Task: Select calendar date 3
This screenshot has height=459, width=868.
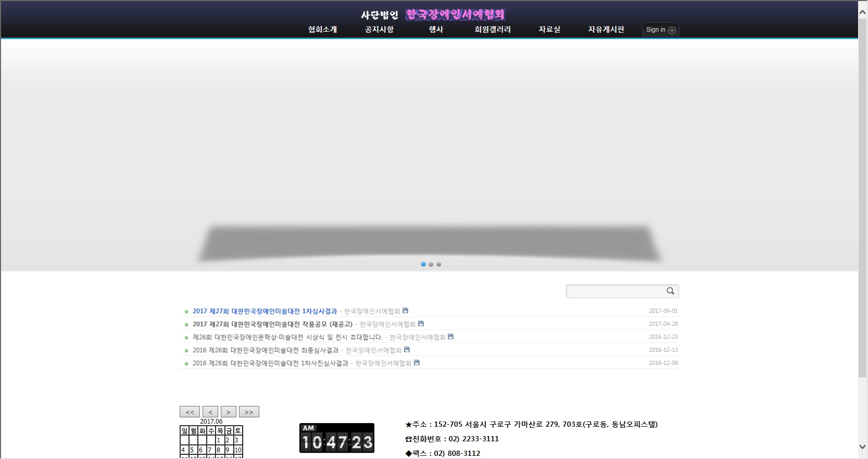Action: (x=237, y=440)
